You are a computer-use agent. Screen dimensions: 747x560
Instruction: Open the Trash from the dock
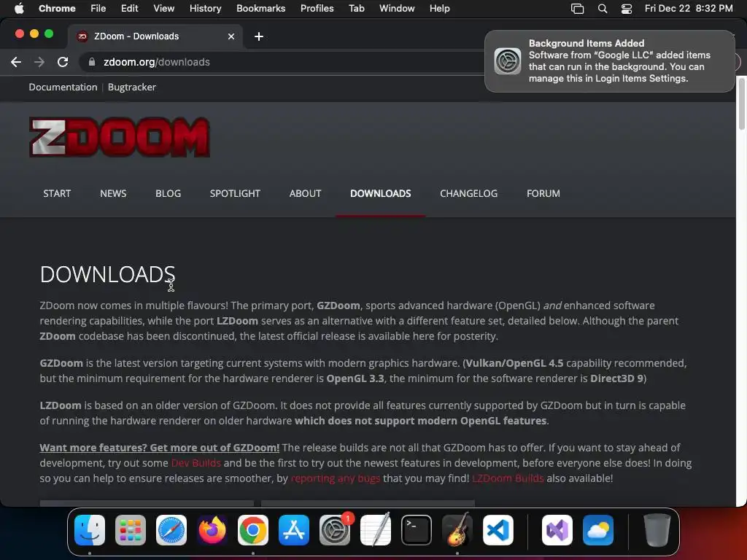pos(657,530)
